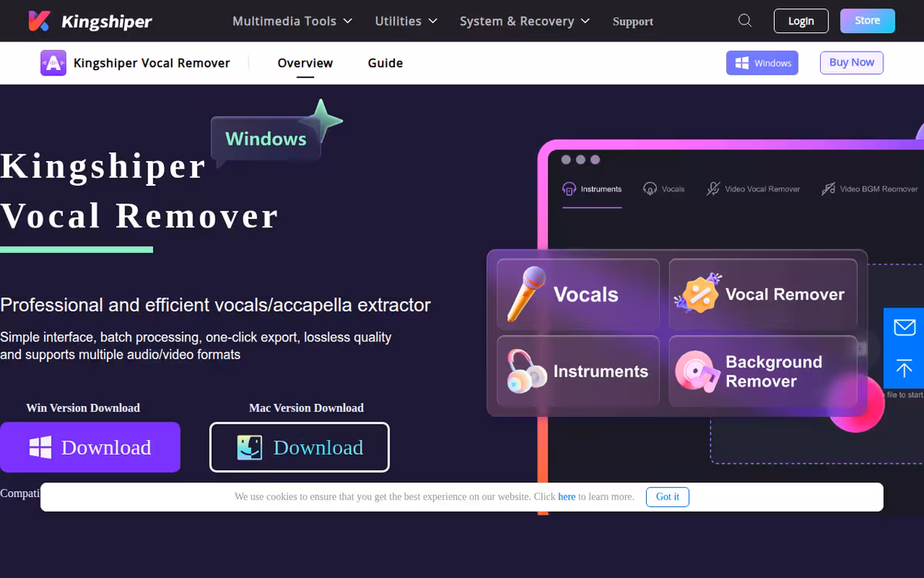Click the Vocals tab icon in preview
Image resolution: width=924 pixels, height=578 pixels.
650,189
